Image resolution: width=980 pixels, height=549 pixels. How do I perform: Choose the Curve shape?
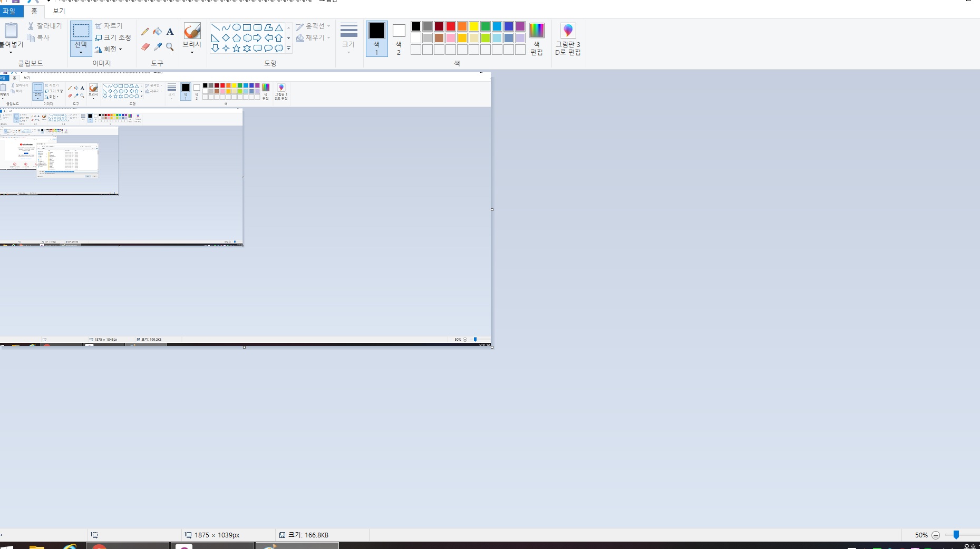coord(226,27)
